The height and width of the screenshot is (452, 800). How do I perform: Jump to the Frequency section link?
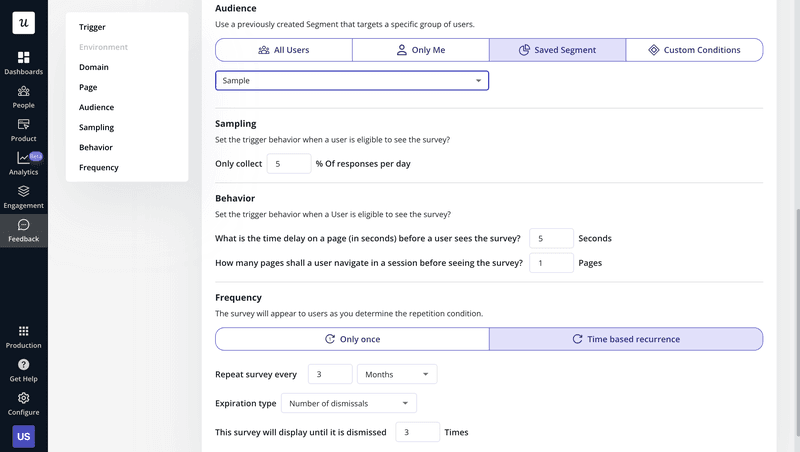(x=98, y=167)
